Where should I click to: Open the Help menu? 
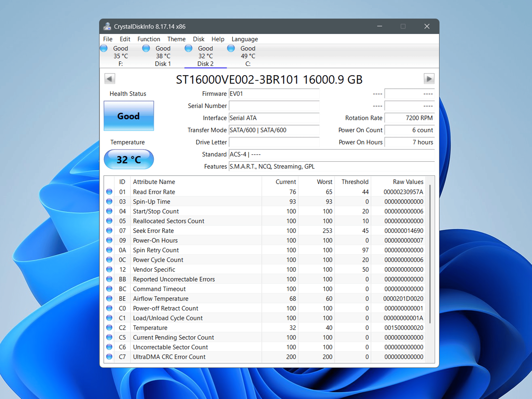[218, 39]
